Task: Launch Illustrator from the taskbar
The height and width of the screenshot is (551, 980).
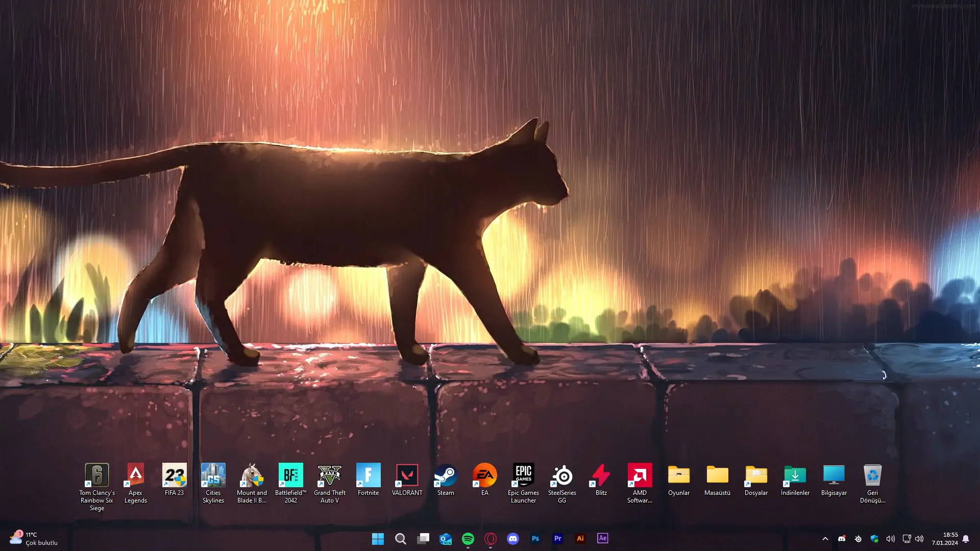Action: pos(580,539)
